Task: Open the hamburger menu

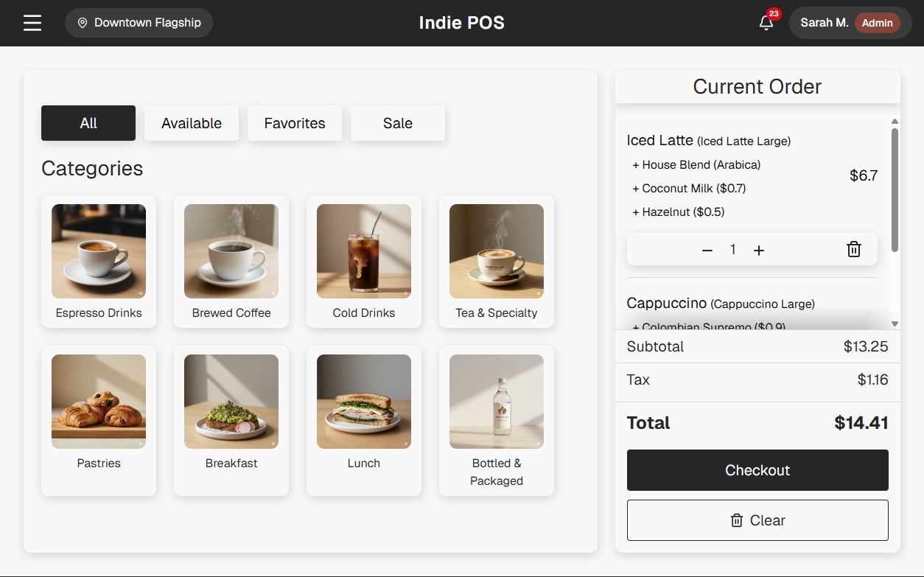Action: 32,23
